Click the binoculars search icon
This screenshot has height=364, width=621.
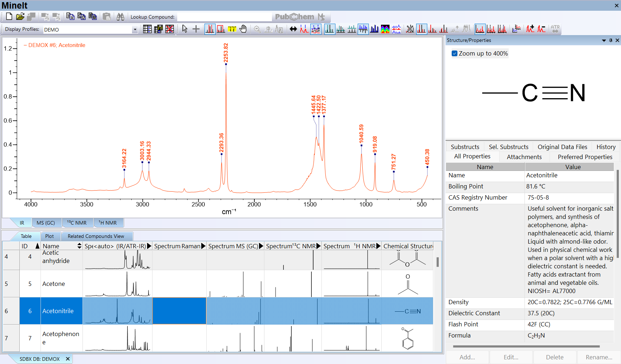[120, 16]
